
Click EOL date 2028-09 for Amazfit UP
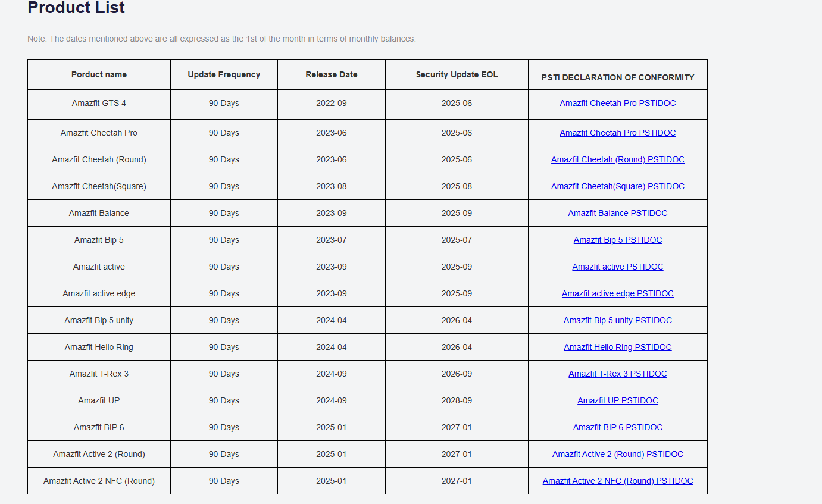point(457,400)
